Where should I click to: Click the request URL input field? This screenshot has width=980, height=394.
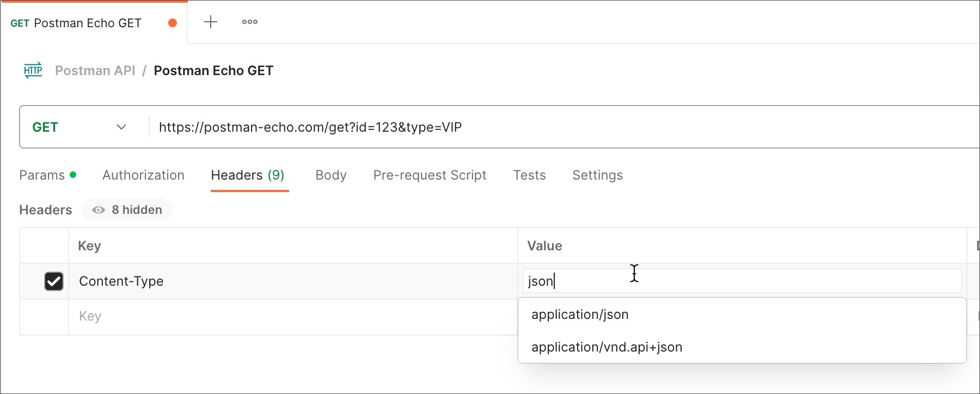544,127
